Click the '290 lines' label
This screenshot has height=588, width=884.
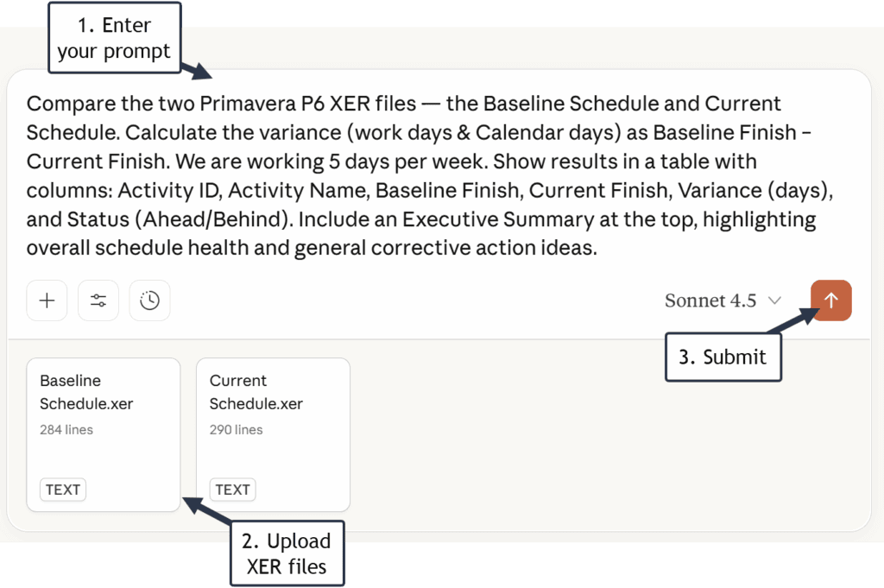(237, 429)
